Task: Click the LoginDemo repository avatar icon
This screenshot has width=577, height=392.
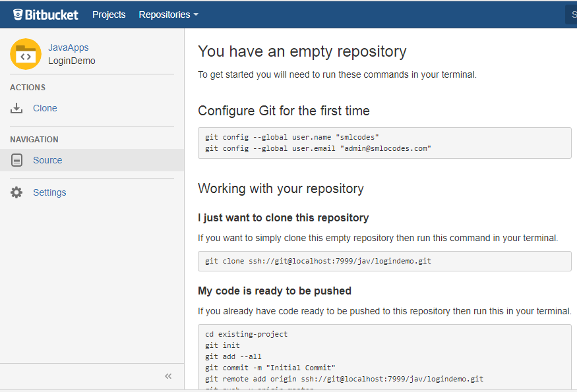Action: (26, 54)
